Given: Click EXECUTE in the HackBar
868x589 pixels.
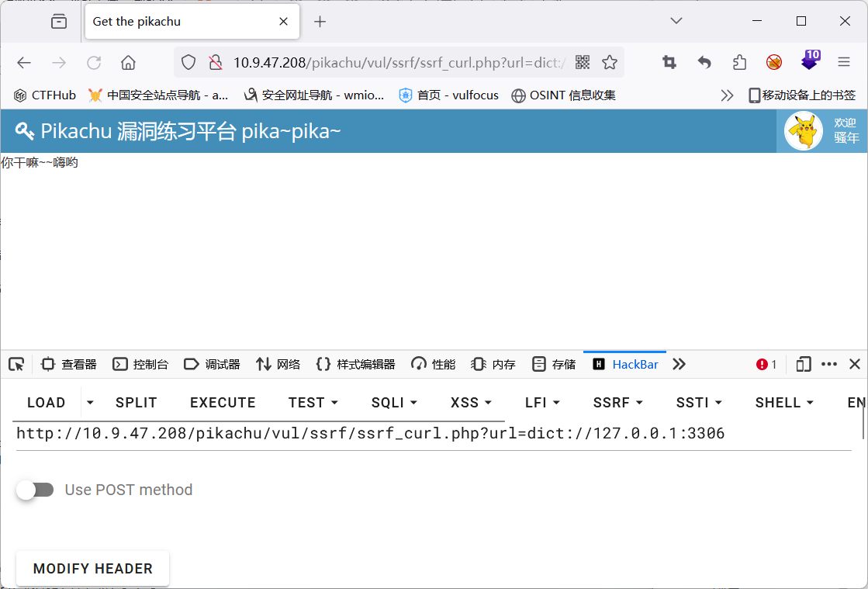Looking at the screenshot, I should pos(223,402).
